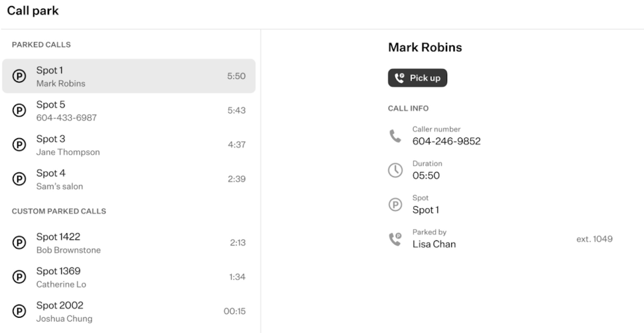The width and height of the screenshot is (644, 333).
Task: Choose the Spot 4 Sam's salon call
Action: [x=129, y=179]
